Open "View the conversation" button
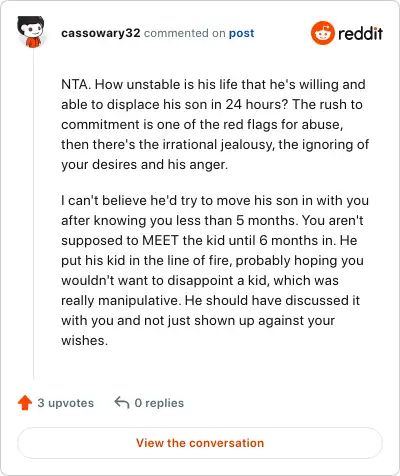This screenshot has width=400, height=476. pos(200,443)
